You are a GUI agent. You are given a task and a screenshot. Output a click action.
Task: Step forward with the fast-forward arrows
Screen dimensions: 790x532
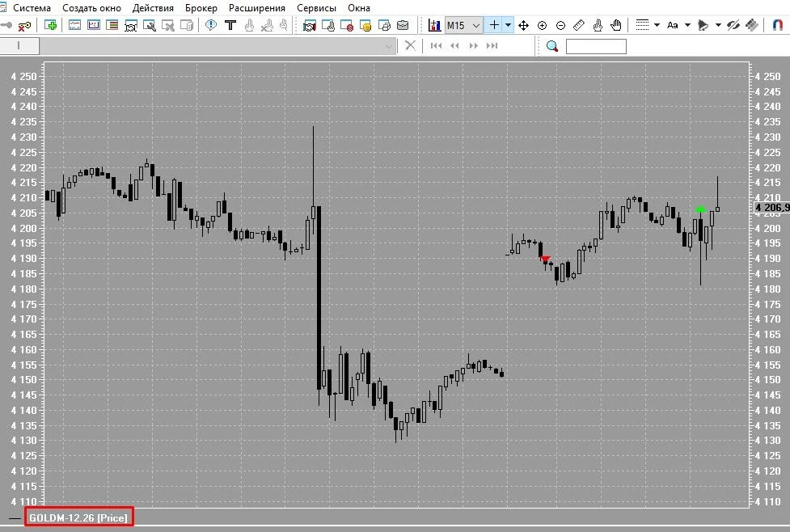[x=474, y=46]
